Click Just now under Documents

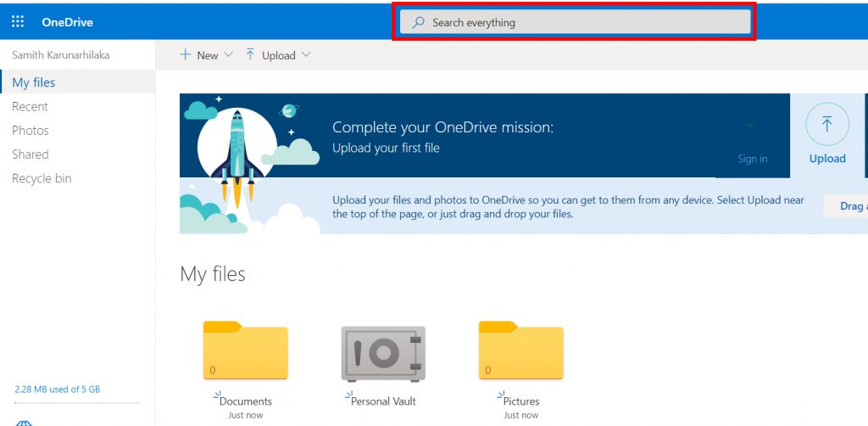[245, 415]
